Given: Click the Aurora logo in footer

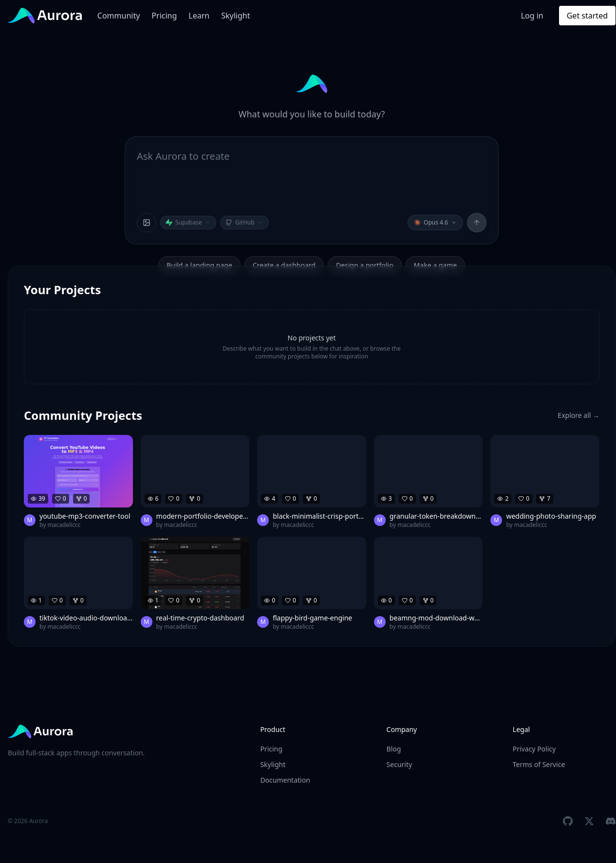Looking at the screenshot, I should [41, 732].
